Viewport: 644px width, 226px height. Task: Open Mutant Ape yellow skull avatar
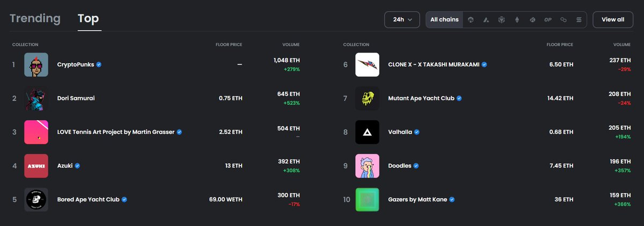coord(368,98)
